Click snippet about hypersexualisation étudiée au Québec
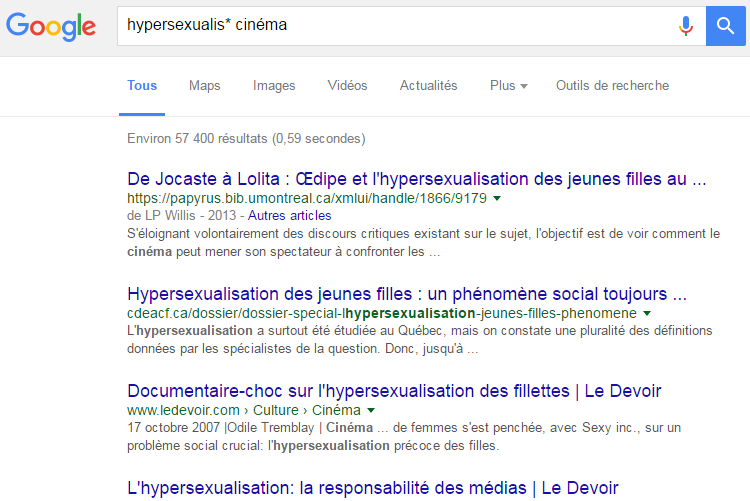 pyautogui.click(x=419, y=340)
